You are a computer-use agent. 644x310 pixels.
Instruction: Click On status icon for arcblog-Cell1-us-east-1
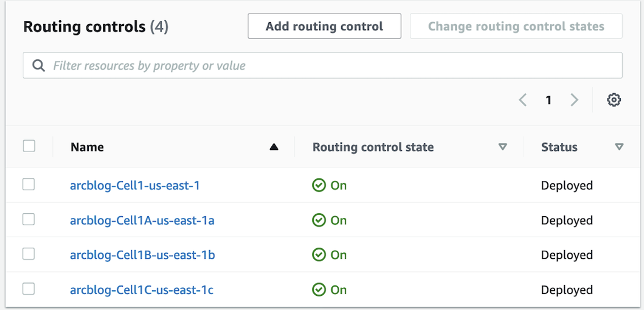pos(319,185)
